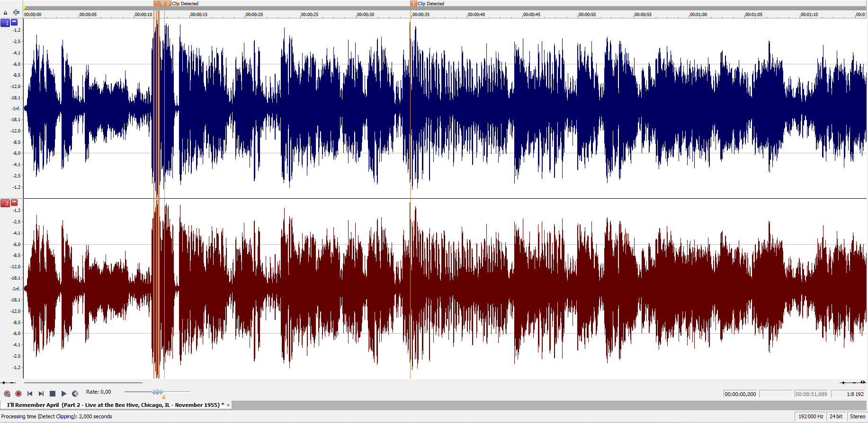Click the 192 000 Hz sample rate status field
868x423 pixels.
click(811, 416)
